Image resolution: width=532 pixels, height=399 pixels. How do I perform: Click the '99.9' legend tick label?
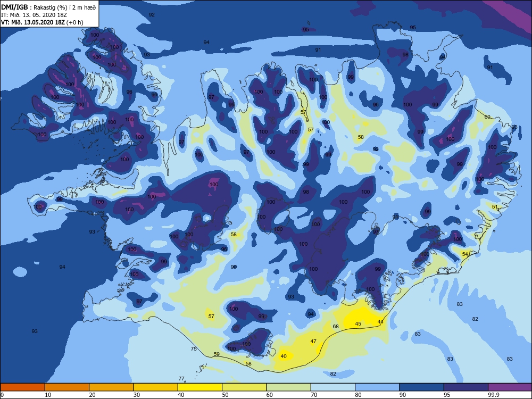click(x=493, y=395)
